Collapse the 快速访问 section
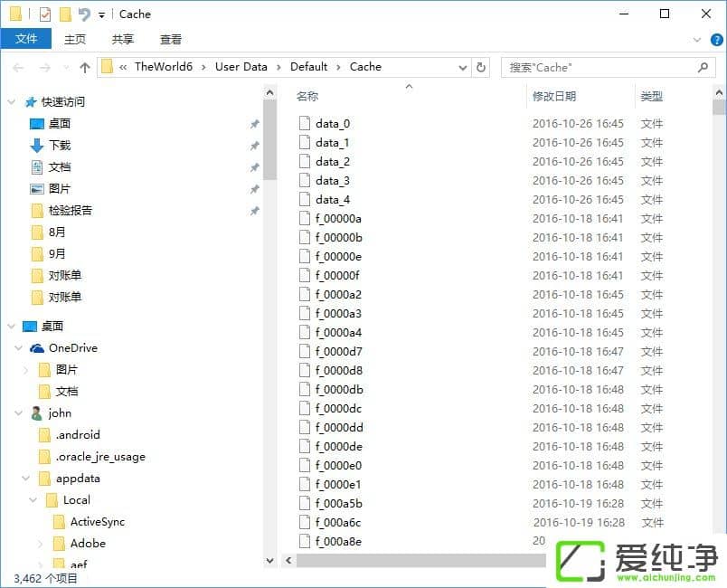Screen dimensions: 727x588 (11, 101)
